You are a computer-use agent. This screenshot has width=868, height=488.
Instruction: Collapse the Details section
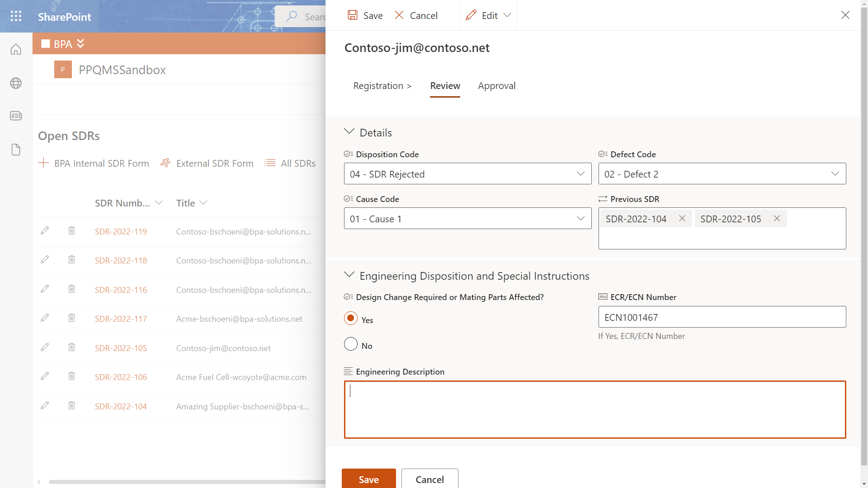(x=349, y=131)
